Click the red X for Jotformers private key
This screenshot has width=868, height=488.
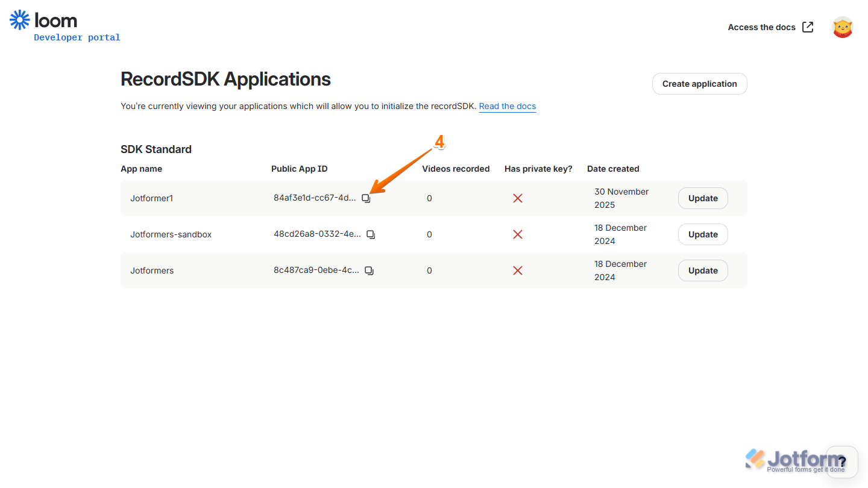coord(518,270)
